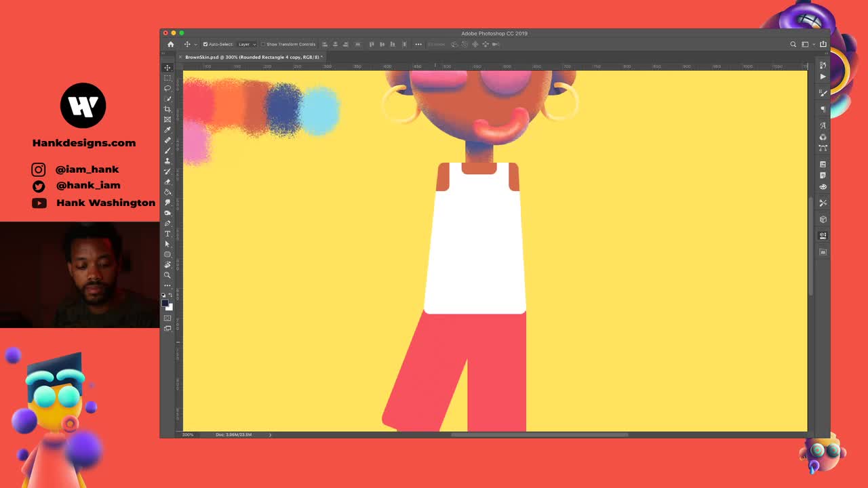
Task: Select the Move tool
Action: (x=167, y=68)
